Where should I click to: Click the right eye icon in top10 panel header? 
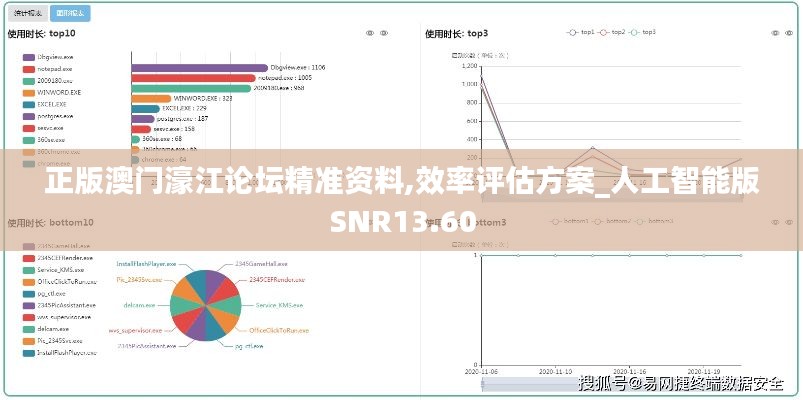[384, 33]
